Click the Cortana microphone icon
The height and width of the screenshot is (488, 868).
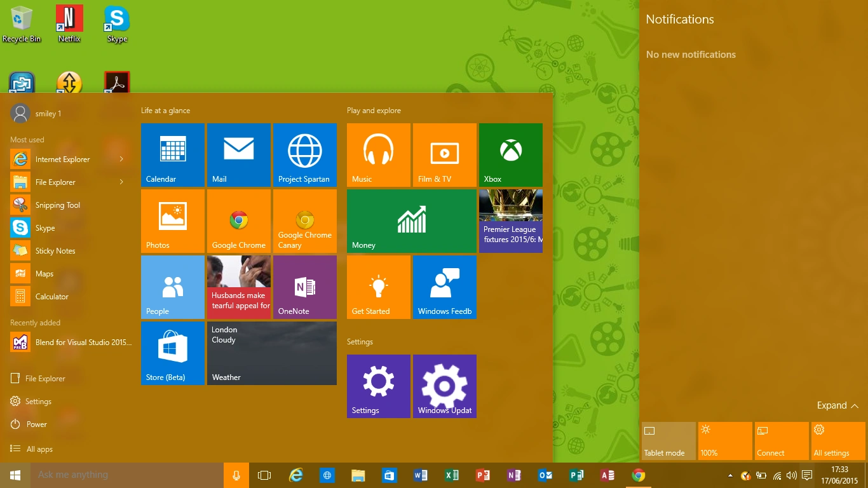coord(236,475)
